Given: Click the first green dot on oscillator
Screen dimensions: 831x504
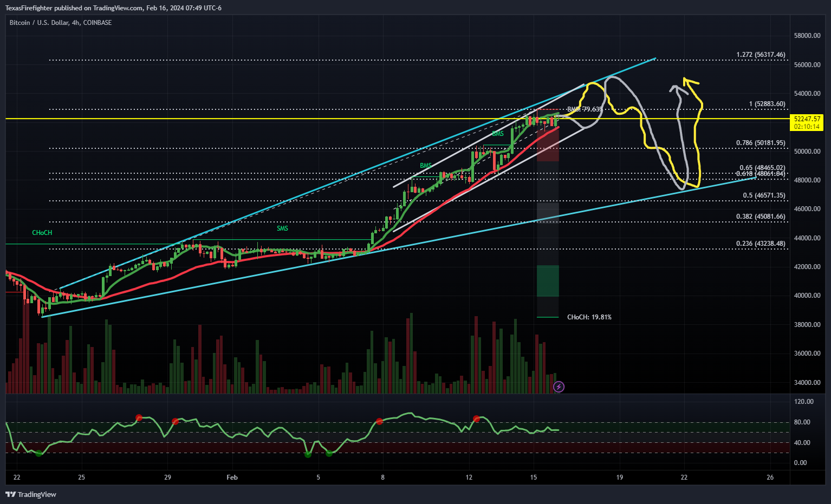Looking at the screenshot, I should tap(38, 453).
